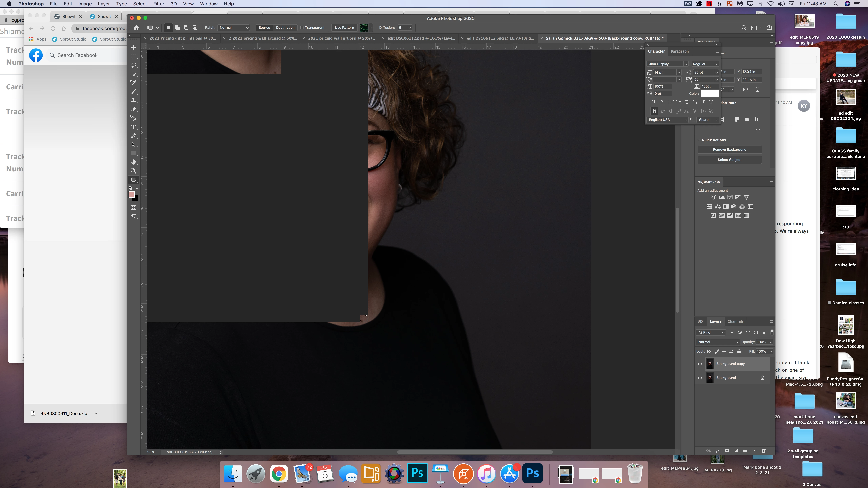Toggle visibility of Background layer
Screen dimensions: 868x488
pyautogui.click(x=700, y=378)
